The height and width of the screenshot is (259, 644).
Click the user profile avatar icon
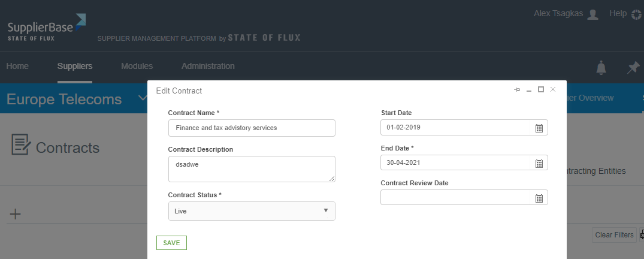pos(592,14)
